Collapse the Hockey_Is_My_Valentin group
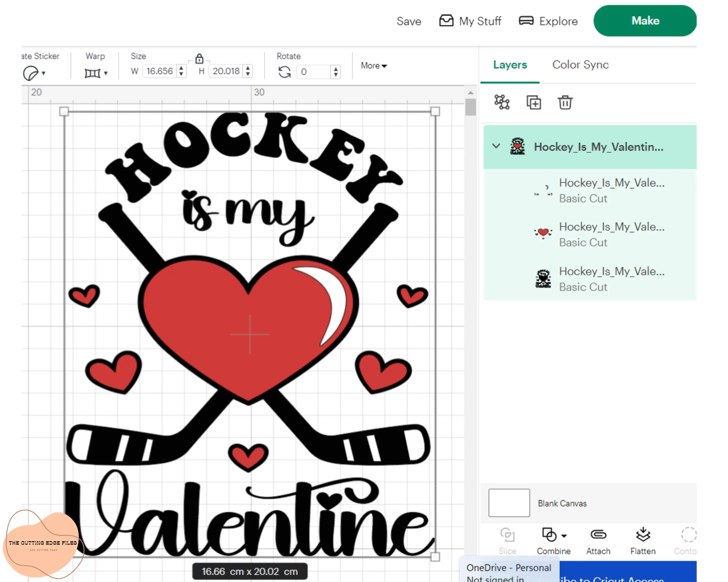 tap(496, 146)
